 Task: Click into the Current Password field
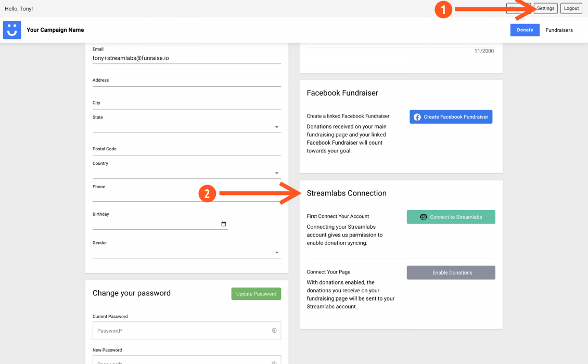point(172,330)
